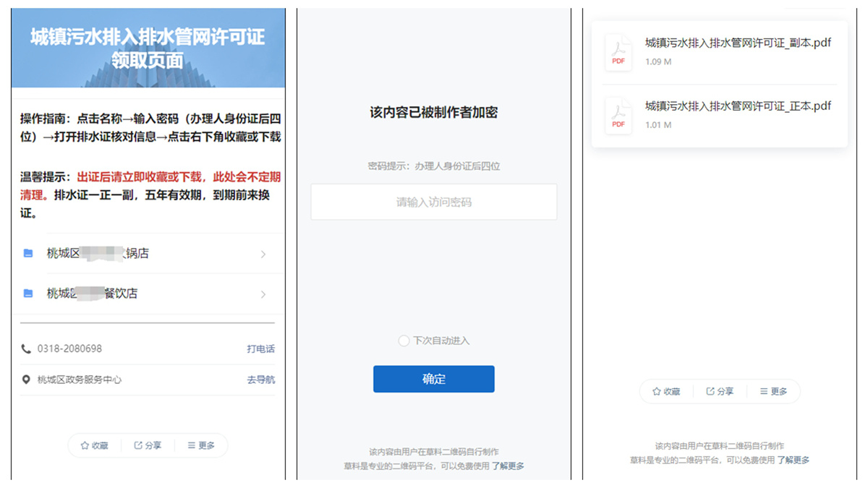Expand the 餐饮店 folder chevron
Viewport: 868px width, 488px height.
[263, 294]
